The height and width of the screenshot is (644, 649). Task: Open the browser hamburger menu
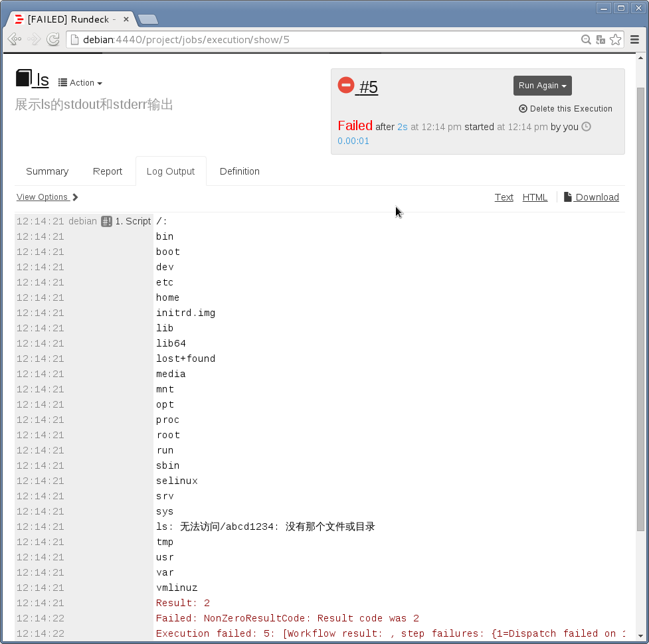[634, 40]
